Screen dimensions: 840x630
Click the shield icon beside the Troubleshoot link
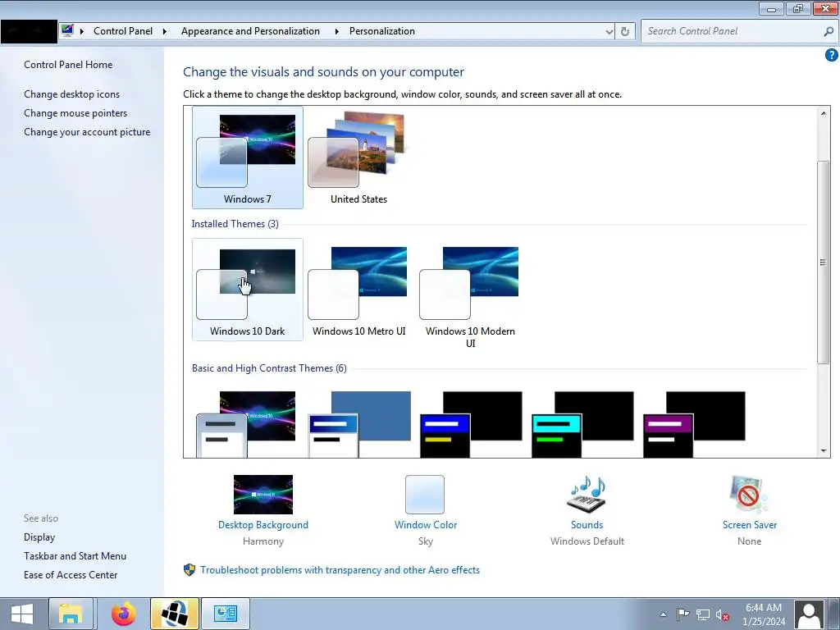(189, 570)
